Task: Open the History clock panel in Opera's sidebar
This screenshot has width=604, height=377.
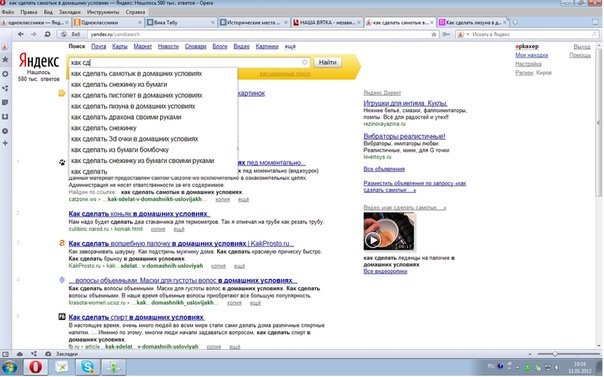Action: 5,131
